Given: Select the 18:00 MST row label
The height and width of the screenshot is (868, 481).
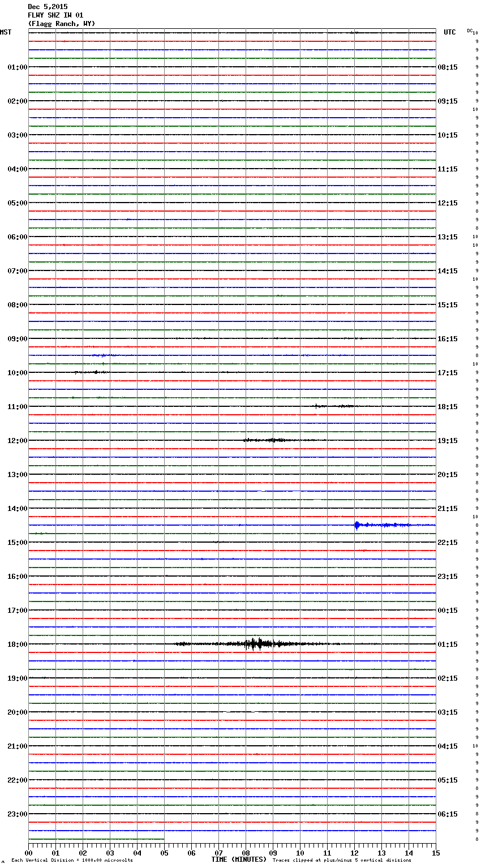Looking at the screenshot, I should [17, 644].
